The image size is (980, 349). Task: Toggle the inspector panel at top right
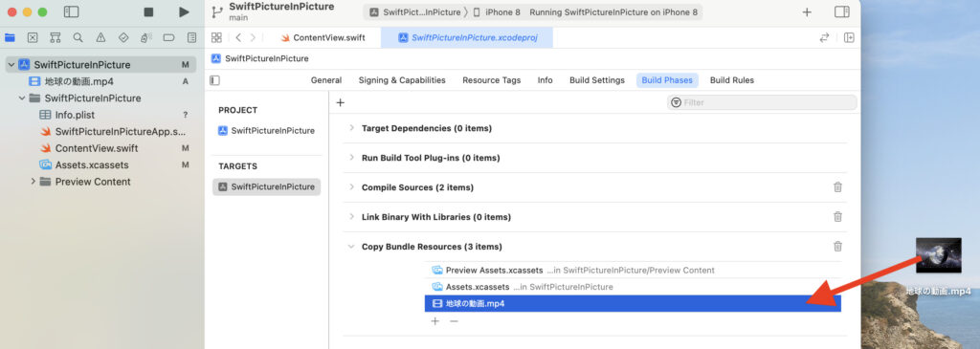click(841, 11)
